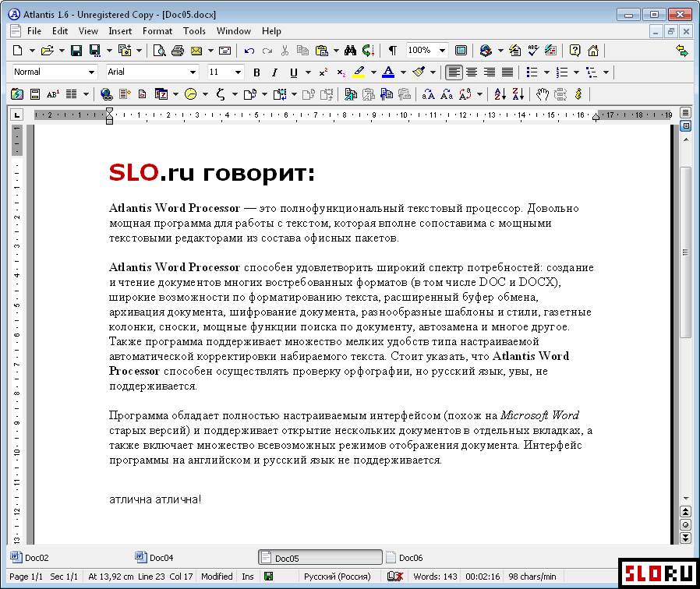
Task: Click the Ins insert mode indicator
Action: [248, 577]
